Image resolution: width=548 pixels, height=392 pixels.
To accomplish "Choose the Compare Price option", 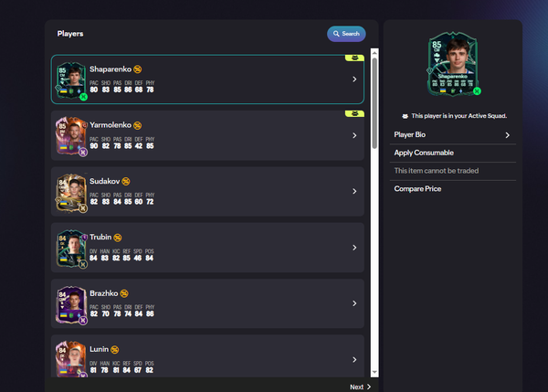I will click(x=418, y=188).
